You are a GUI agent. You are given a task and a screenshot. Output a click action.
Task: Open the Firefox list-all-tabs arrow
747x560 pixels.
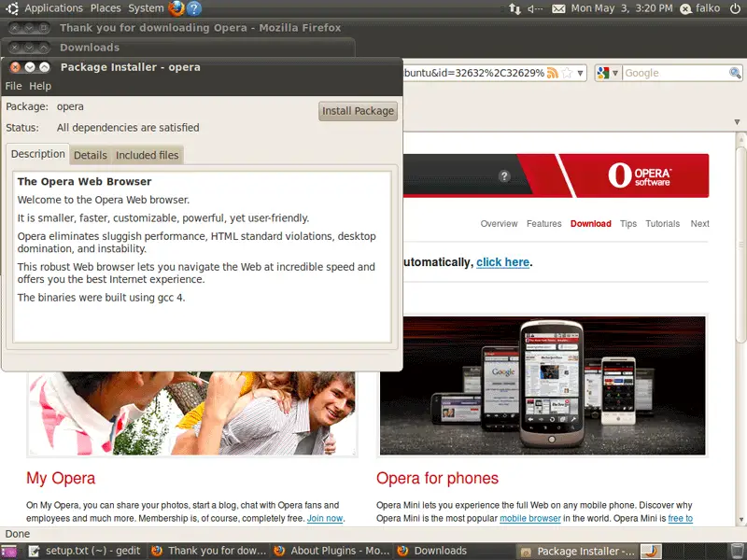[x=737, y=122]
